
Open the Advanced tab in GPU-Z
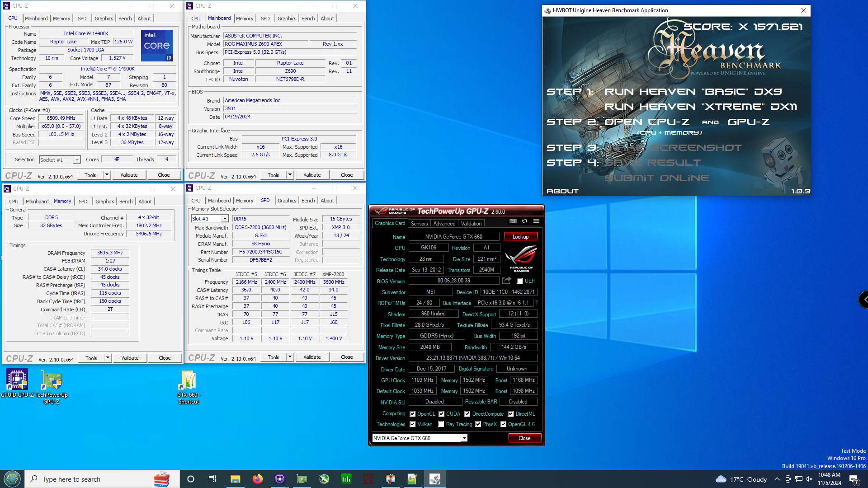click(x=444, y=224)
